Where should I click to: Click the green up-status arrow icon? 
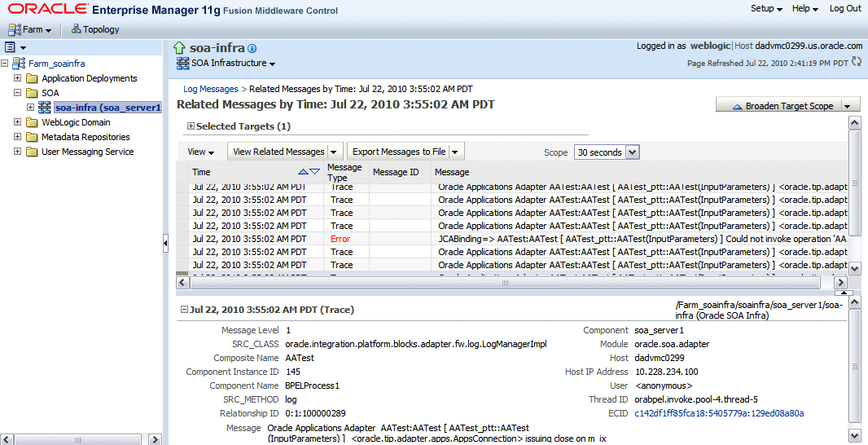(x=179, y=47)
